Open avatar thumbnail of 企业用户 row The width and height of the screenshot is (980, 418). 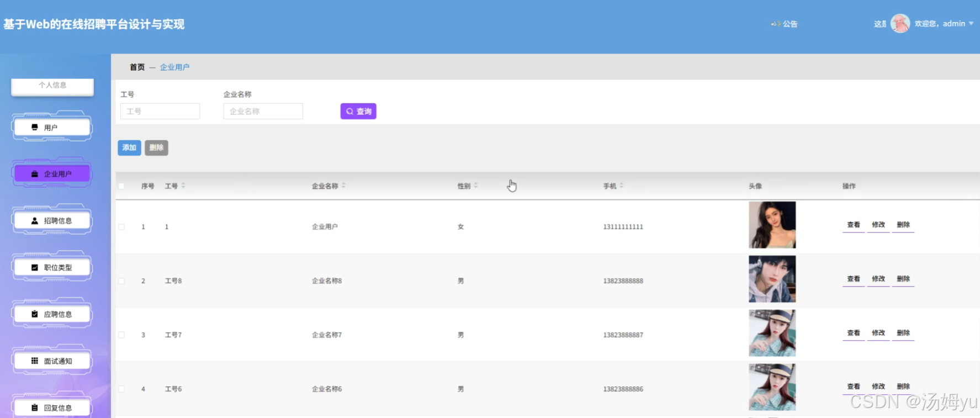click(772, 225)
